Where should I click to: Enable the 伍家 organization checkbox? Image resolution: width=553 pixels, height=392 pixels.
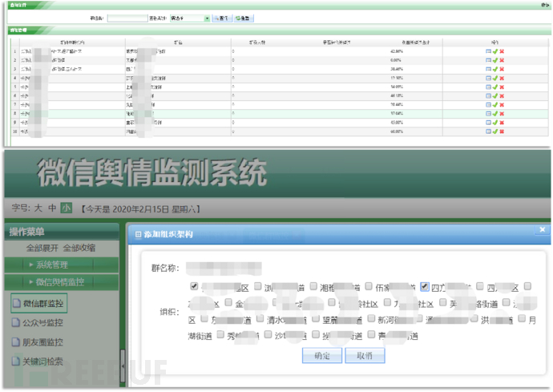[369, 286]
